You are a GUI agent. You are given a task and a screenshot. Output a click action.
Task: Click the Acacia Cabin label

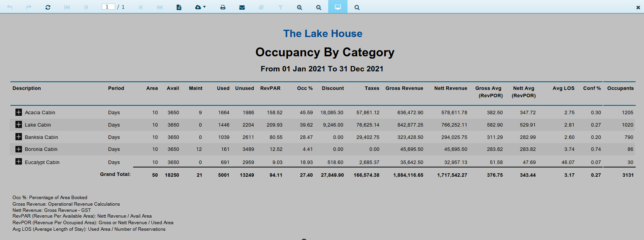[x=40, y=113]
